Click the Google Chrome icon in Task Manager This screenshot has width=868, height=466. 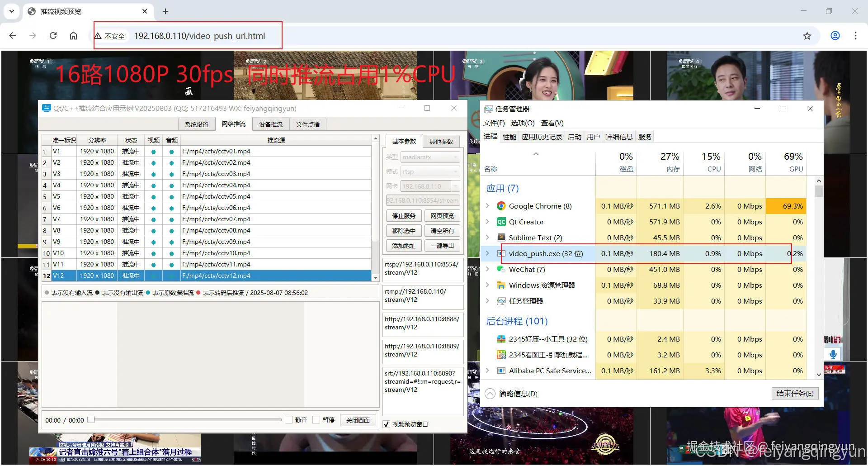(501, 206)
